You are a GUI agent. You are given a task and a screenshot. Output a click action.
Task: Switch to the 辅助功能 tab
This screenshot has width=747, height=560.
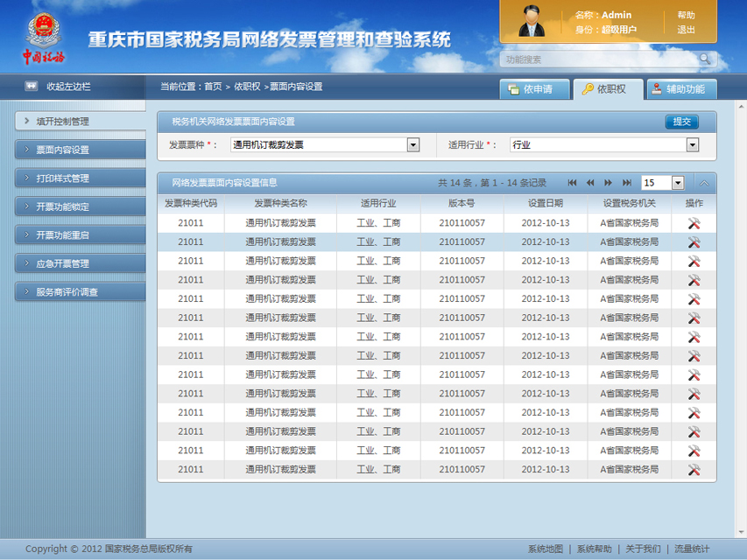tap(681, 89)
